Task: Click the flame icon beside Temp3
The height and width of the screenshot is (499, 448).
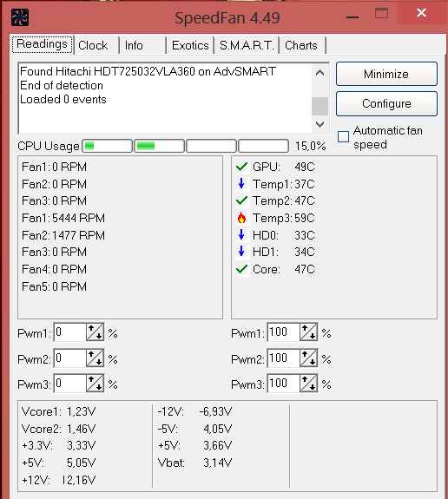Action: (x=241, y=218)
